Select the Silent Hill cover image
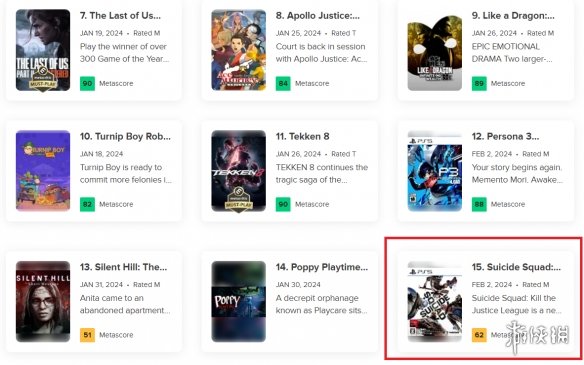Image resolution: width=584 pixels, height=365 pixels. (x=43, y=302)
